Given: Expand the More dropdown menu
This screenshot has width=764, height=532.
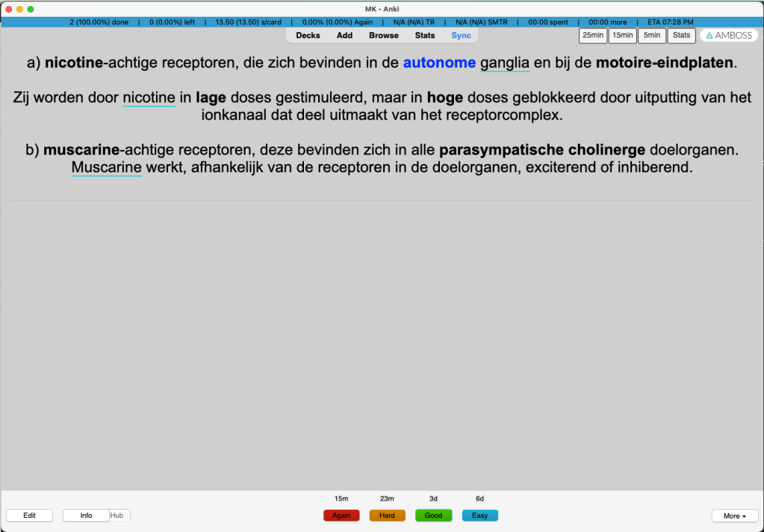Looking at the screenshot, I should coord(734,516).
